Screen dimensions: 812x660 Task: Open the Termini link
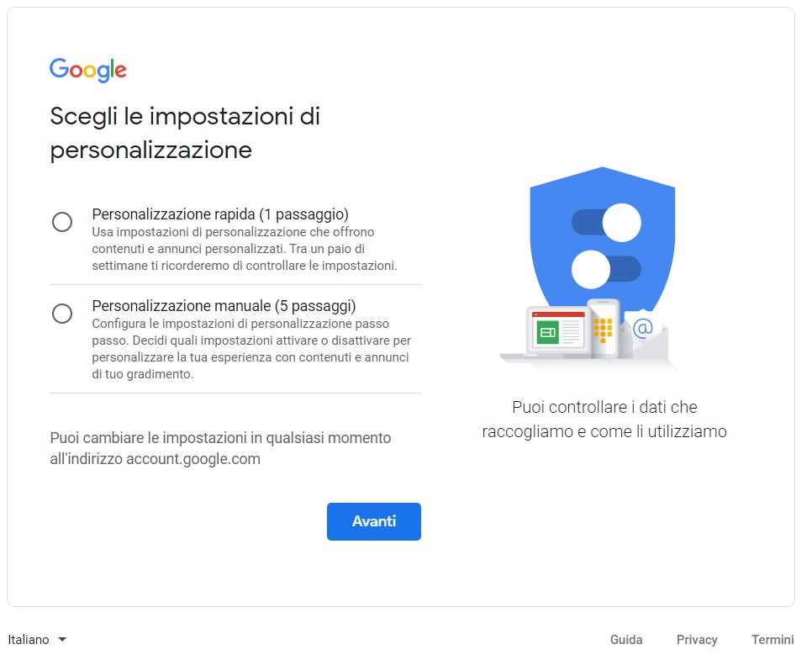pyautogui.click(x=772, y=639)
